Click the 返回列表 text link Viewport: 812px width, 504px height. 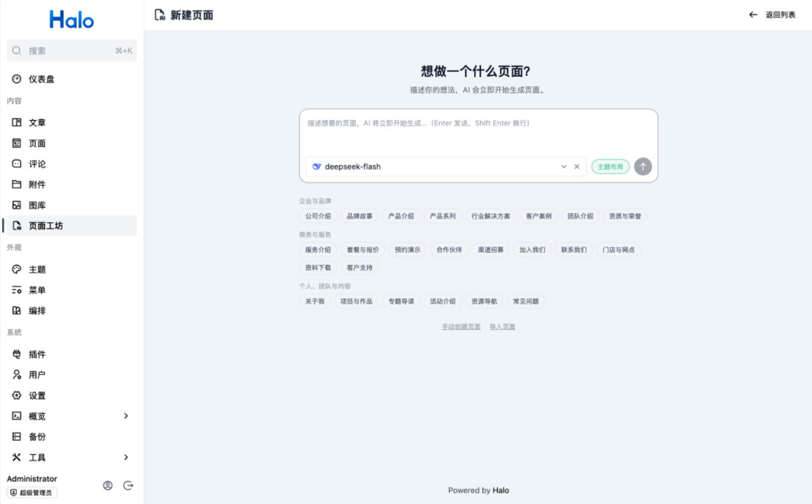[780, 15]
